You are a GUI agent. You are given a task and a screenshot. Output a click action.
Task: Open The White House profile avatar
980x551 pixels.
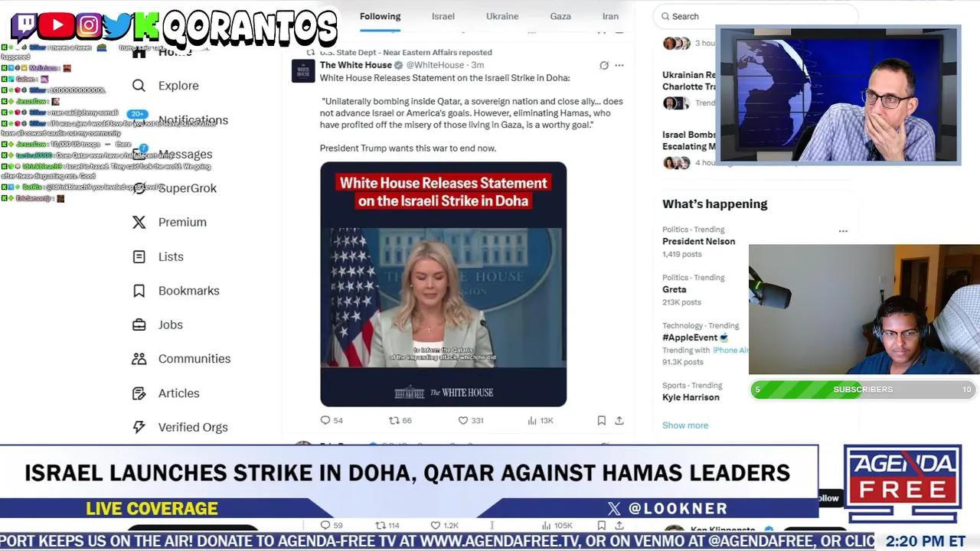click(303, 71)
